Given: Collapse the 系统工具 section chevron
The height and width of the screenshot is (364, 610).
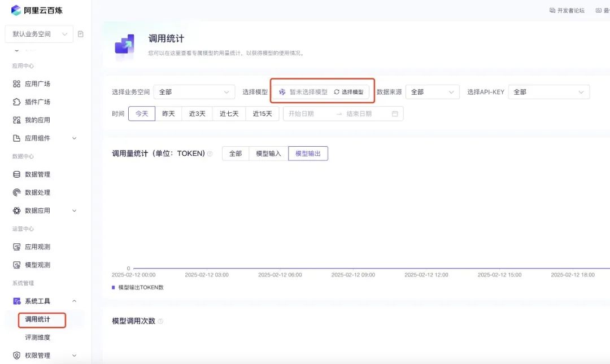Looking at the screenshot, I should click(75, 301).
